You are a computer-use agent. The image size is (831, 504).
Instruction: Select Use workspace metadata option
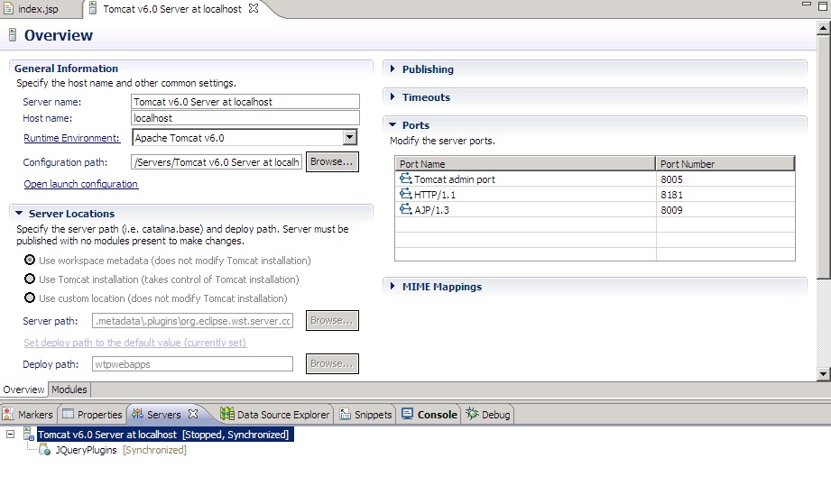(30, 260)
